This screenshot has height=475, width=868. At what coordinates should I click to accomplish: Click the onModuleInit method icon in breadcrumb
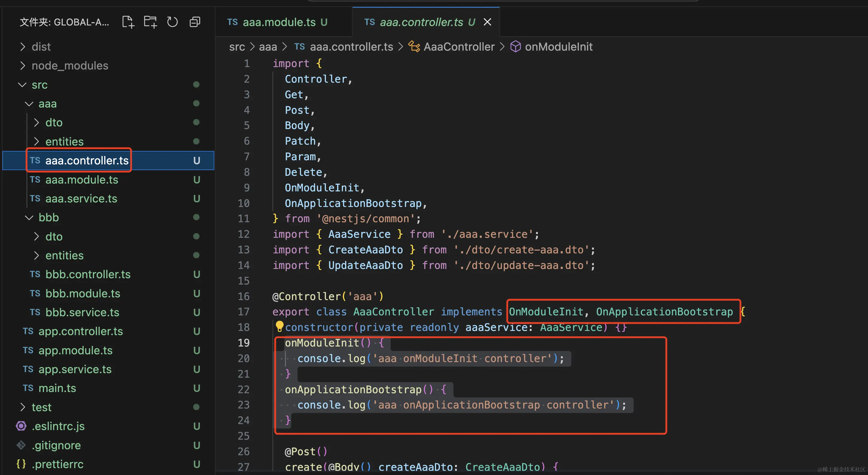[515, 46]
